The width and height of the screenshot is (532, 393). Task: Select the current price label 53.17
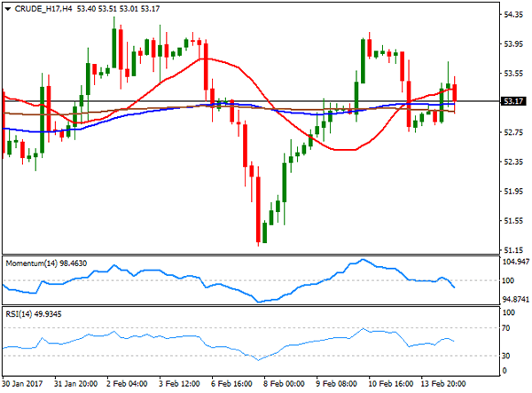click(513, 101)
